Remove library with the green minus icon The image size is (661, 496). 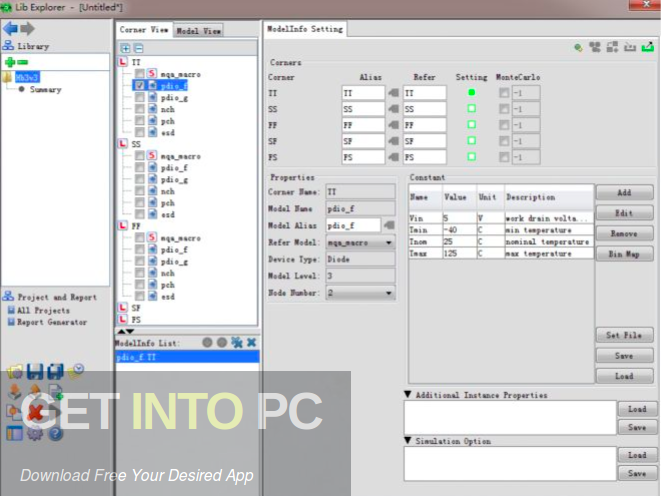(x=23, y=62)
